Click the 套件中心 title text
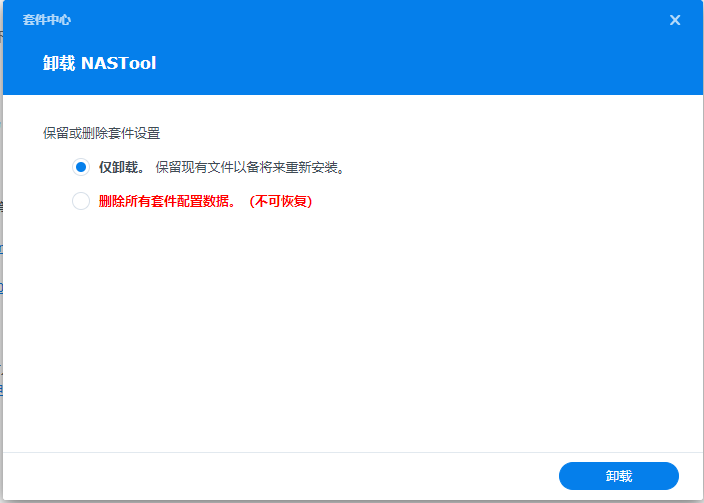This screenshot has height=503, width=704. pyautogui.click(x=47, y=20)
